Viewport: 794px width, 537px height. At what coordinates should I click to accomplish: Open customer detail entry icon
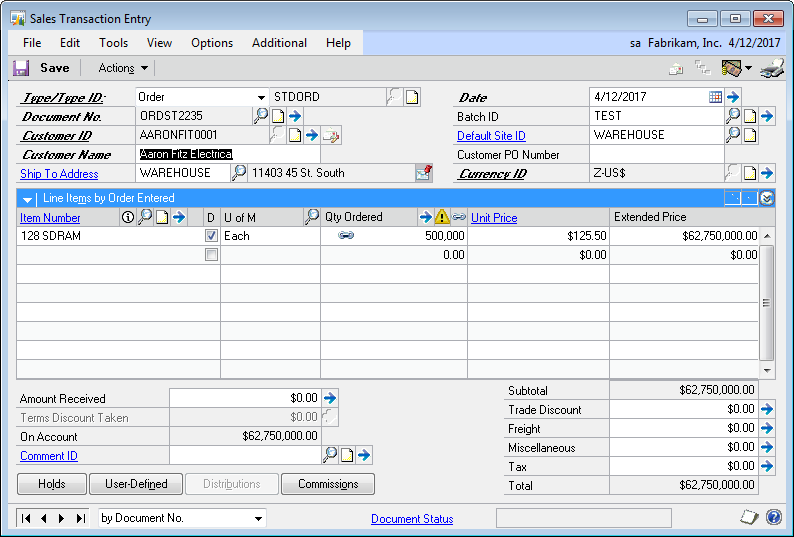pos(331,135)
